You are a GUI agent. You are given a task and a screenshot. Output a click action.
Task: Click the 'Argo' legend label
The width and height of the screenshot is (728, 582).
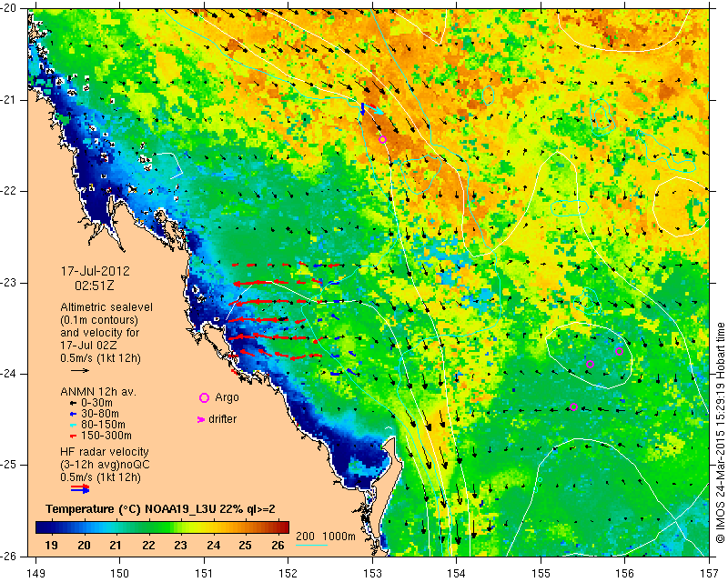pos(227,397)
